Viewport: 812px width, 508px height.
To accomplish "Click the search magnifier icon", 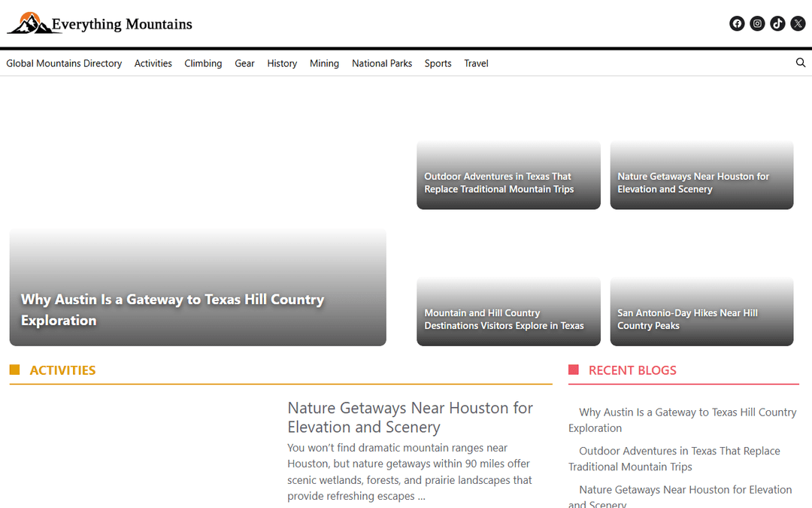I will coord(801,62).
